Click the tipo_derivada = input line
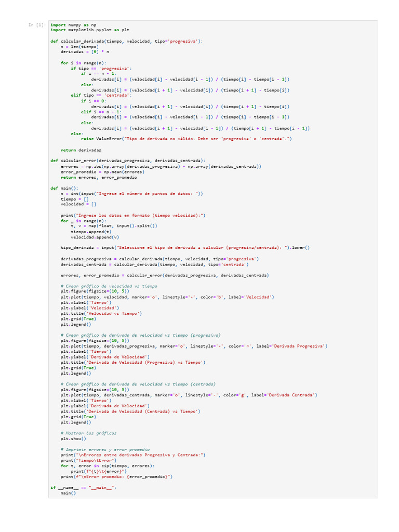Screen dimensions: 399x532 (185, 248)
